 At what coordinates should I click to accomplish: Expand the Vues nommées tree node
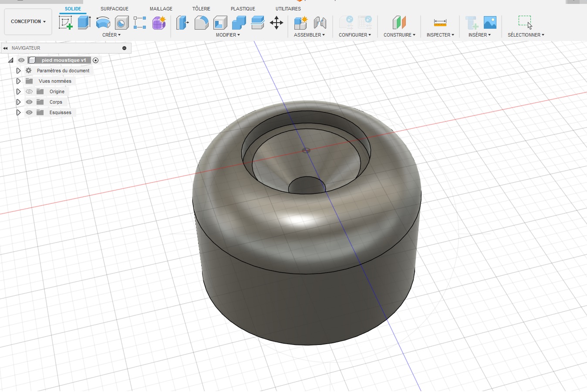[x=18, y=81]
